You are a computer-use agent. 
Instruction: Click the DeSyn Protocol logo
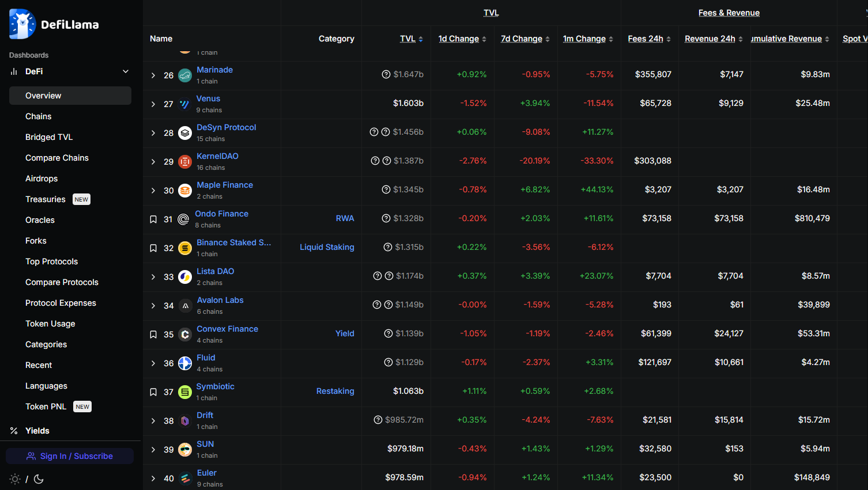click(185, 133)
